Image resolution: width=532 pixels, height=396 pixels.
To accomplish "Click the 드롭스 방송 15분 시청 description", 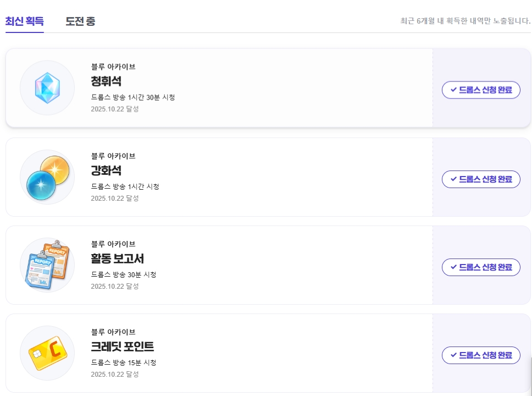I will [x=124, y=362].
